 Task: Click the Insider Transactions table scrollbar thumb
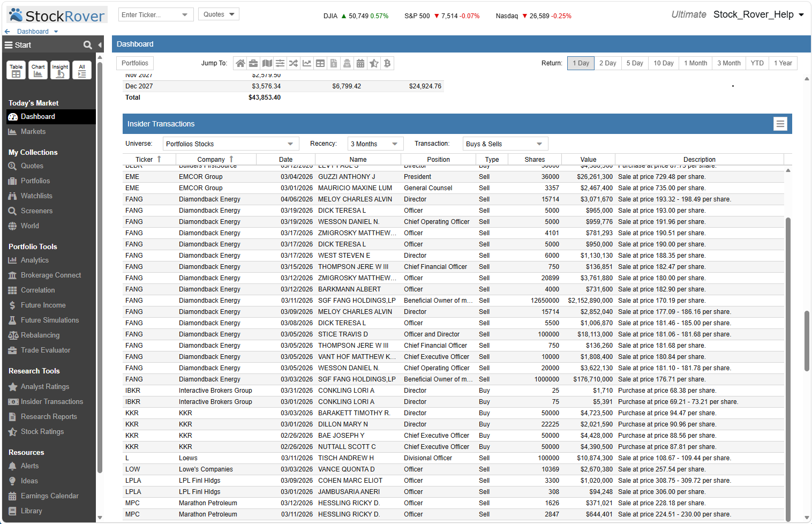pos(788,369)
